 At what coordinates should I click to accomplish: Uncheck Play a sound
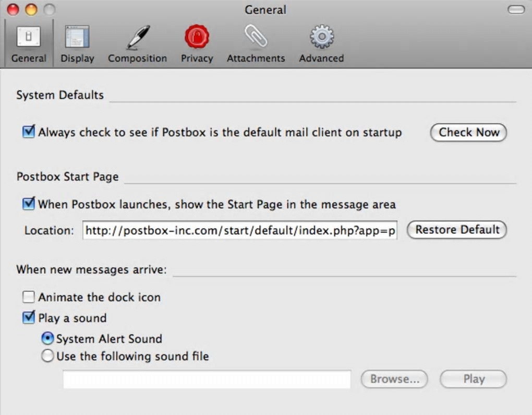point(29,317)
